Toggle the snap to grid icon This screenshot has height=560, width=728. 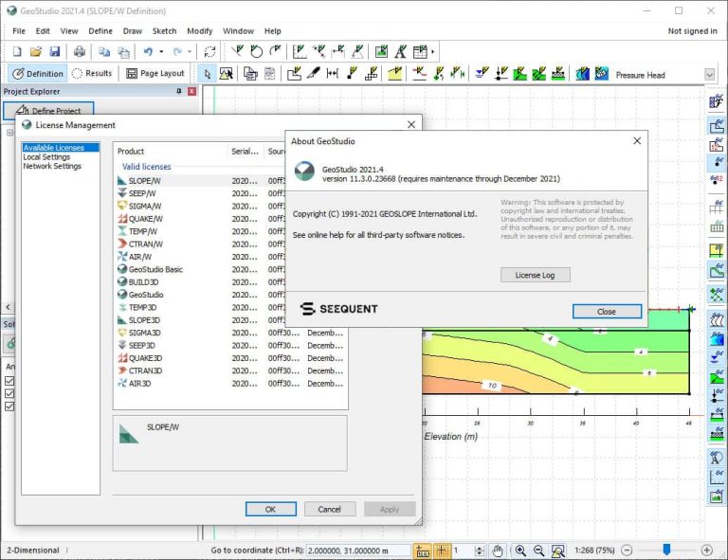442,551
